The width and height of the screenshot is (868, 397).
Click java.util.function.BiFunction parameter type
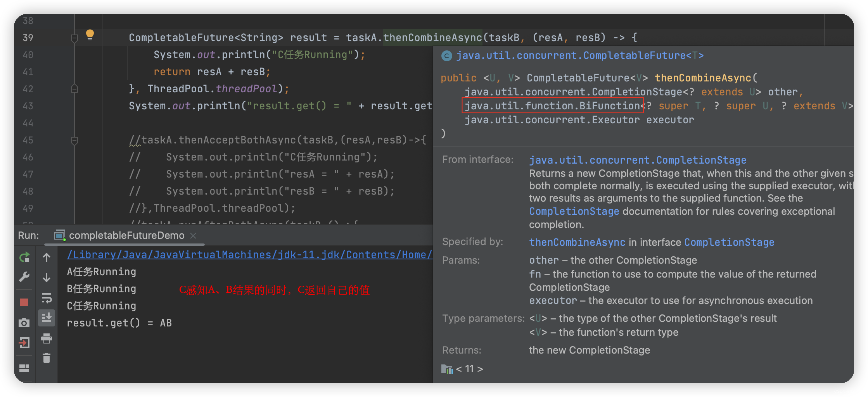(x=552, y=106)
